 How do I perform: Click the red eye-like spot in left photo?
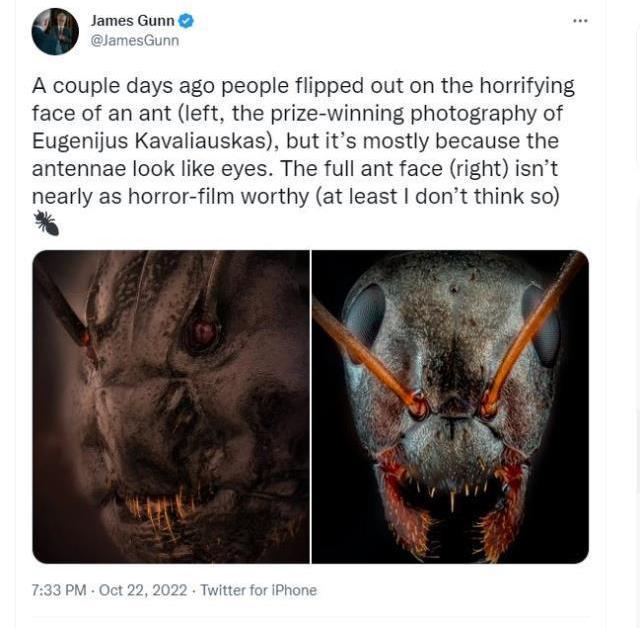[204, 332]
